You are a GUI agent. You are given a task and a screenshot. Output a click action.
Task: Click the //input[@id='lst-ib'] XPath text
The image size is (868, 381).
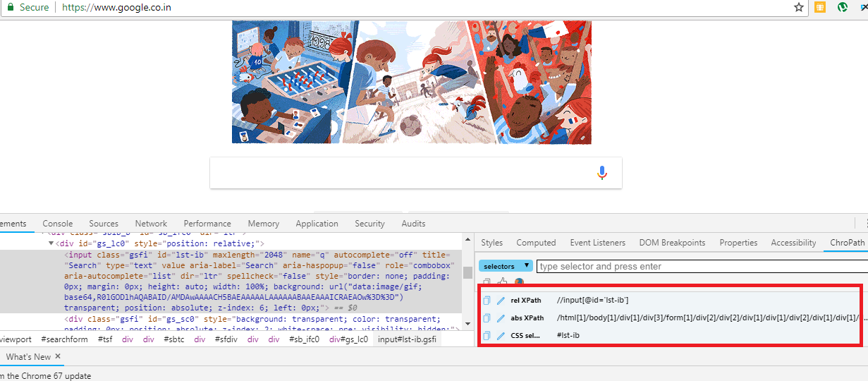(x=592, y=301)
